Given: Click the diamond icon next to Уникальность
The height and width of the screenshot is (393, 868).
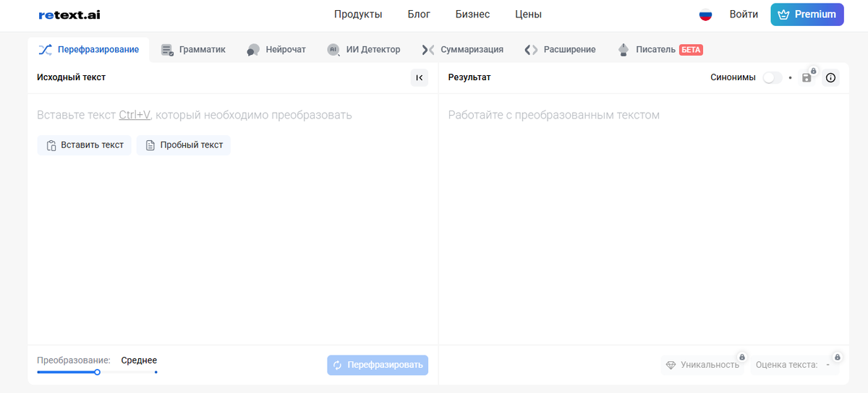Looking at the screenshot, I should tap(671, 365).
